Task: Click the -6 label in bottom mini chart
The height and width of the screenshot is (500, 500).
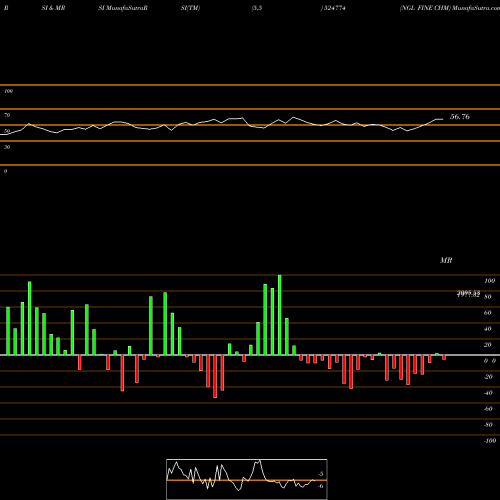Action: pyautogui.click(x=320, y=486)
